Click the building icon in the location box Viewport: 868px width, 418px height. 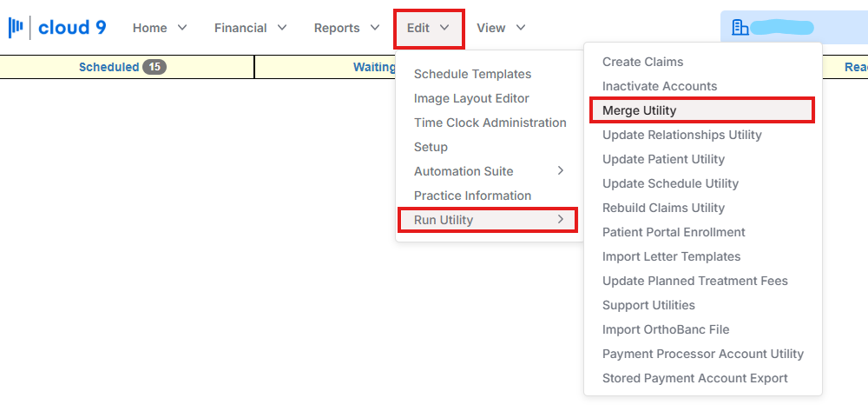[x=740, y=28]
